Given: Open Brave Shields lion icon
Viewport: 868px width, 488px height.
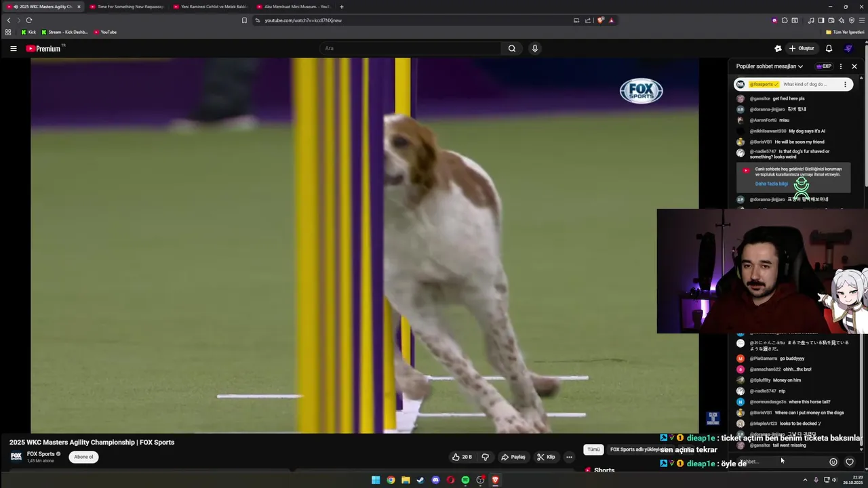Looking at the screenshot, I should click(x=600, y=20).
